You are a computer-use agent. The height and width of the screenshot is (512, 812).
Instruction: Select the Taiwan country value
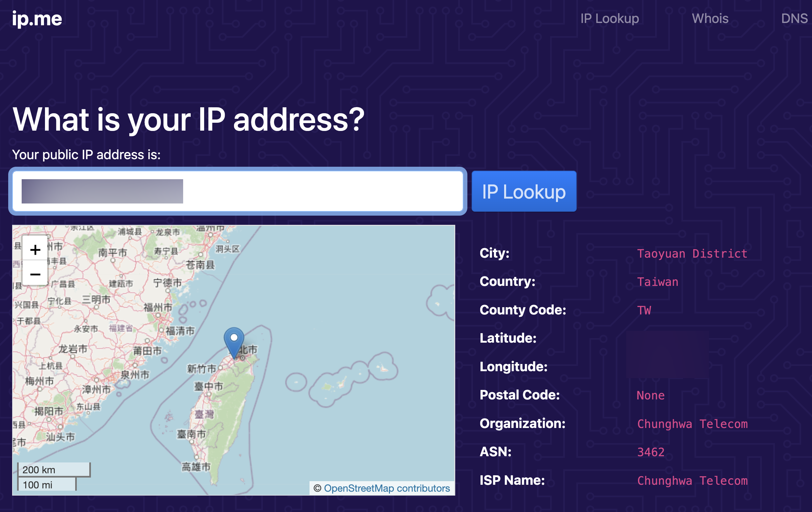pyautogui.click(x=657, y=282)
